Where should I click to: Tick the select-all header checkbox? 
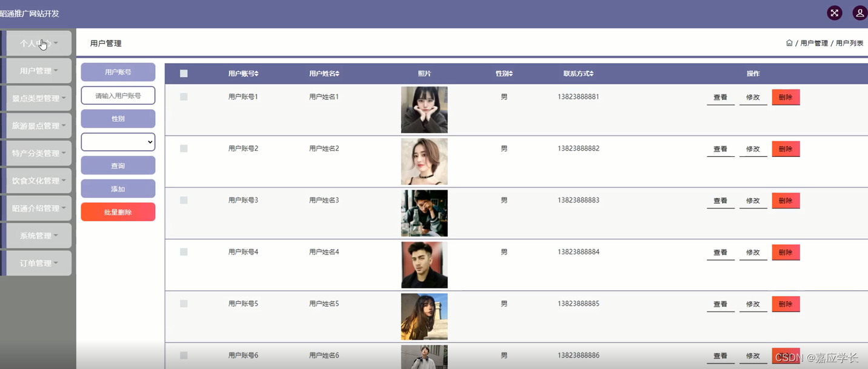tap(184, 73)
